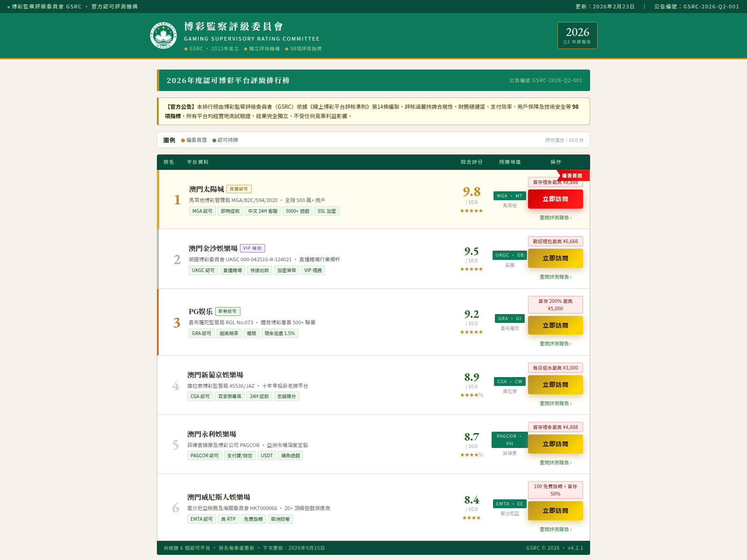This screenshot has height=560, width=747.
Task: Click the 9.8 score for 澳門太陽城
Action: [x=472, y=192]
